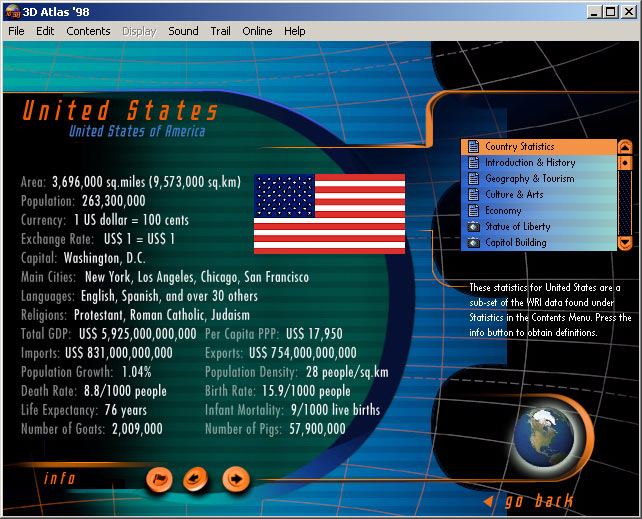The image size is (642, 519).
Task: Click the Imports value US$ 831,000,000,000
Action: click(119, 353)
